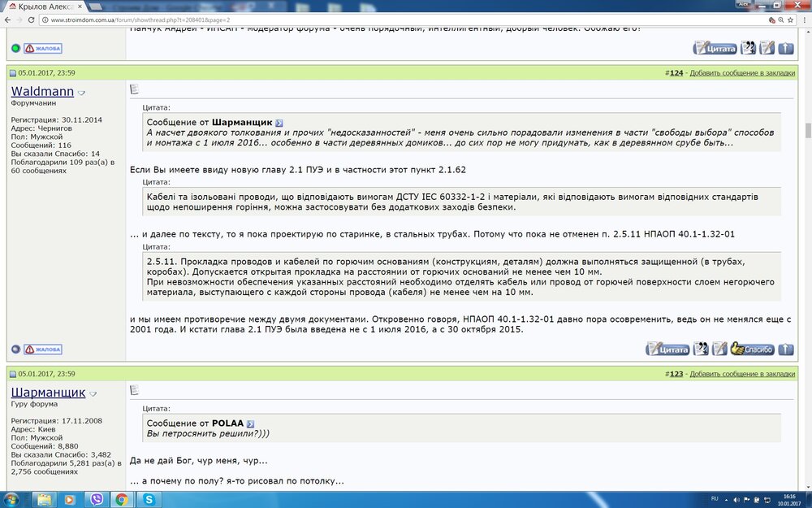Screen dimensions: 812x508
Task: Open Windows Explorer from taskbar
Action: point(45,500)
